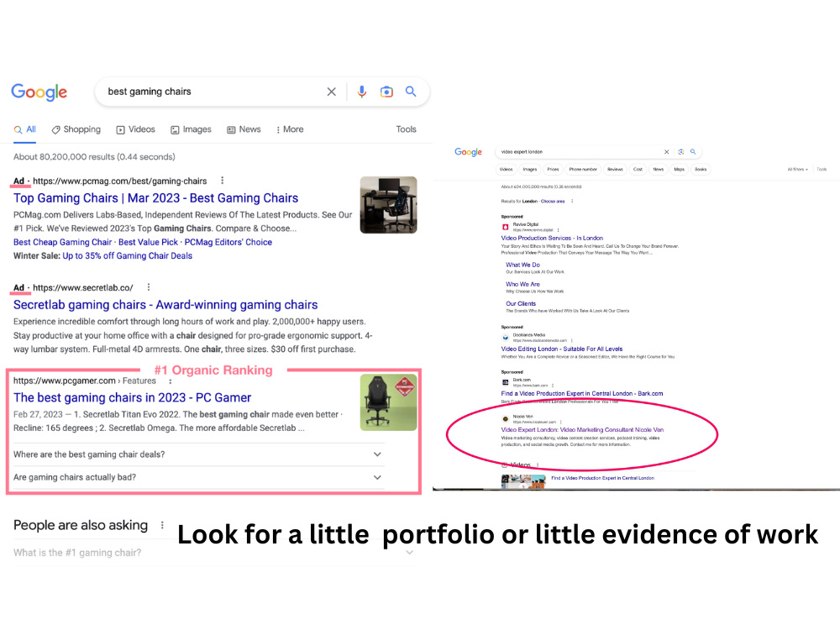Open Google Lens camera search in left window

[386, 92]
